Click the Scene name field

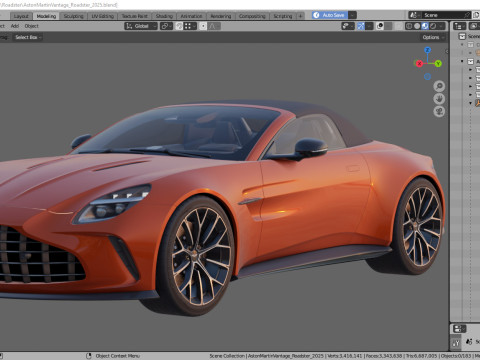[441, 15]
